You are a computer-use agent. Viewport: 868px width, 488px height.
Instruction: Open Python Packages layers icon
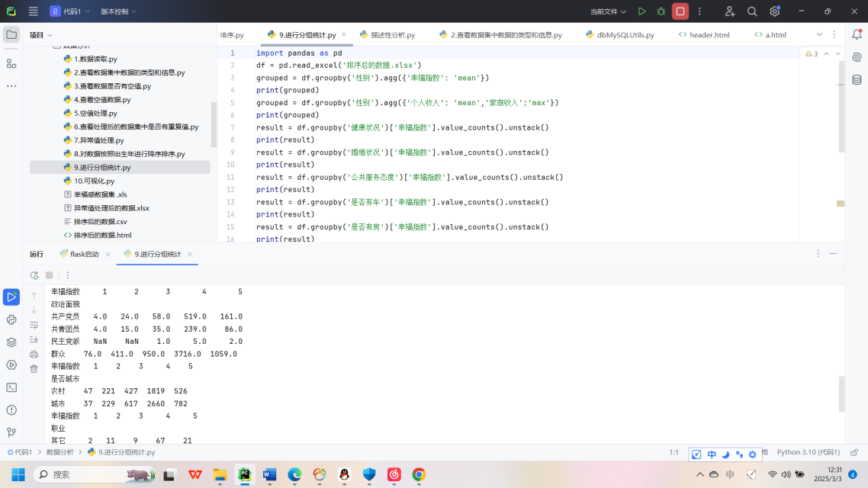(11, 342)
